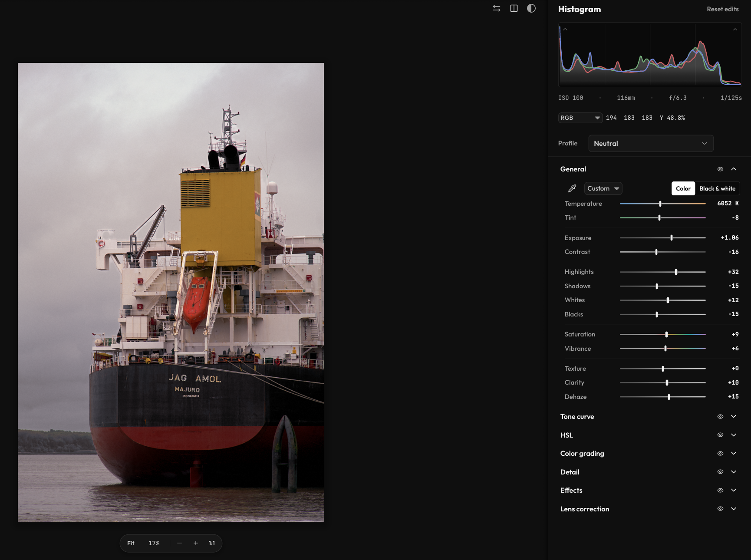The image size is (751, 560).
Task: Toggle Lens correction visibility eye
Action: click(x=720, y=509)
